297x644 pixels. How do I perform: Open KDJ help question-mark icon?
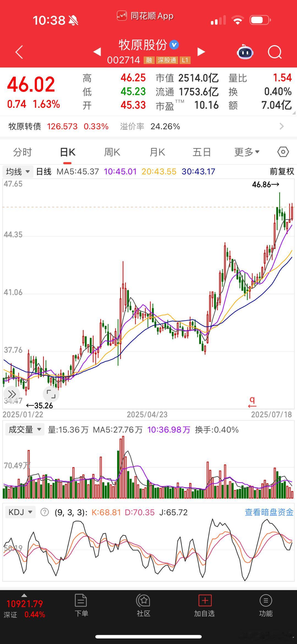click(45, 512)
